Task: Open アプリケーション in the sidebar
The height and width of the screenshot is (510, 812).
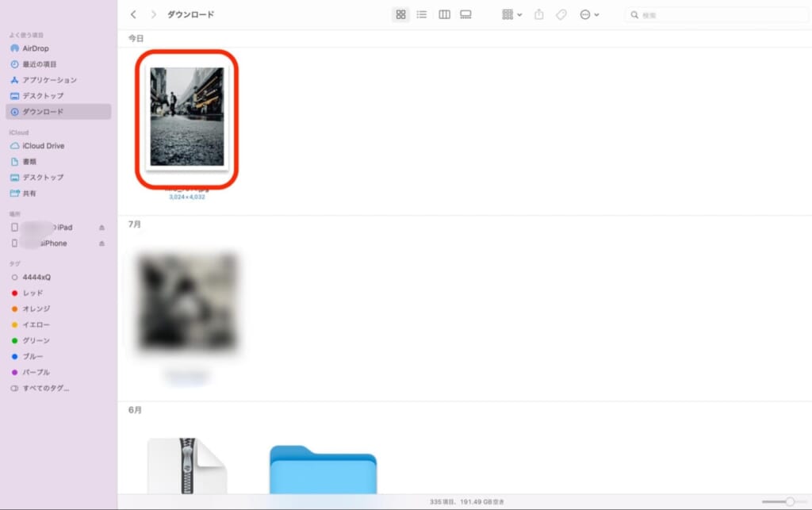Action: [58, 80]
